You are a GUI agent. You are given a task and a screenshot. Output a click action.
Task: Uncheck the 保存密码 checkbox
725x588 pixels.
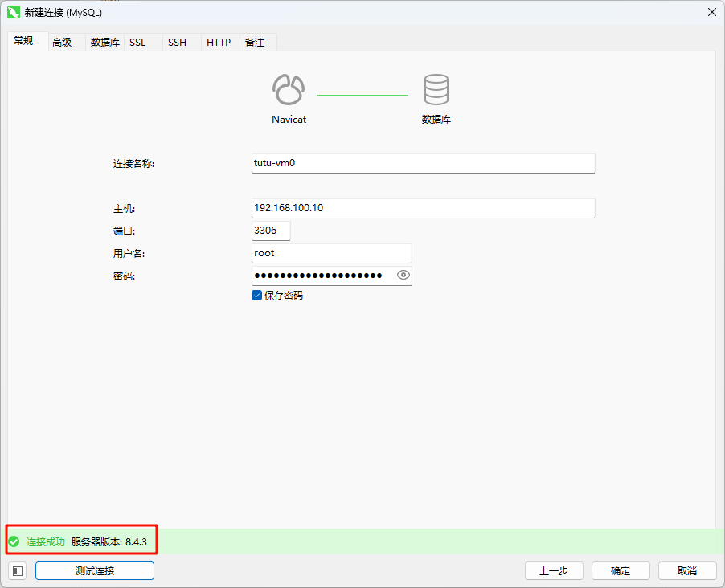[256, 295]
